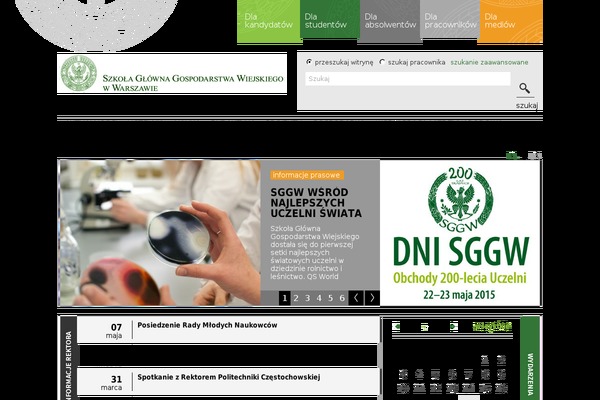Go to slide 2 in the slider
The height and width of the screenshot is (400, 600).
[296, 298]
